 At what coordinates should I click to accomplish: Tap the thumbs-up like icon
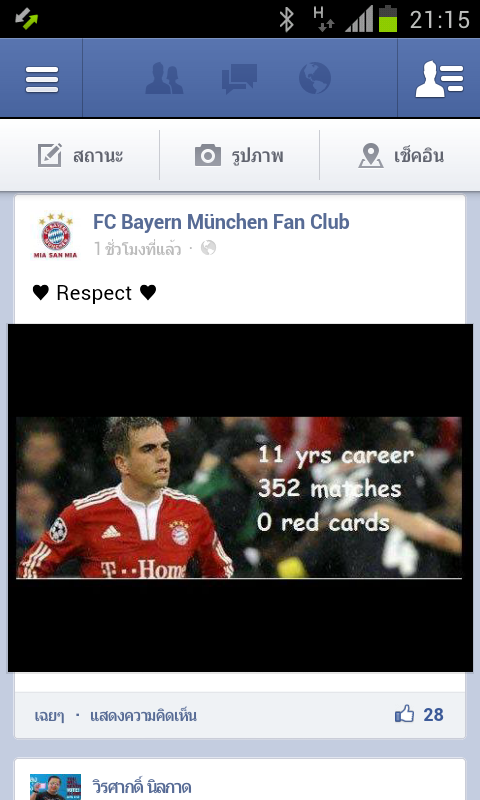click(405, 714)
